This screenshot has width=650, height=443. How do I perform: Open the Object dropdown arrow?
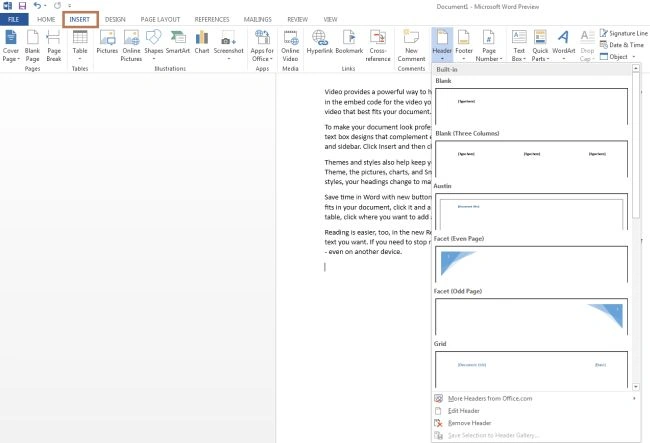point(634,57)
